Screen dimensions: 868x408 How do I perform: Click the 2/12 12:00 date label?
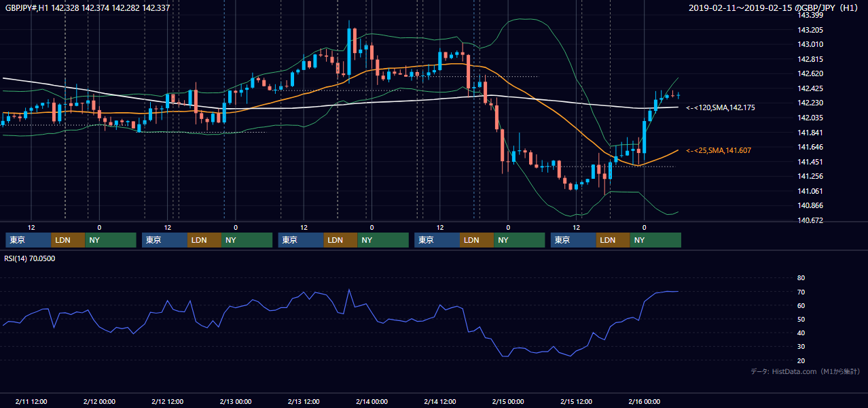pos(167,401)
